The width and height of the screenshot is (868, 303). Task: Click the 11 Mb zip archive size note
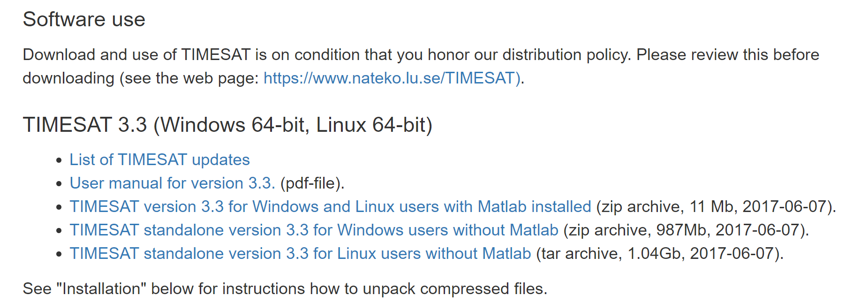[716, 207]
